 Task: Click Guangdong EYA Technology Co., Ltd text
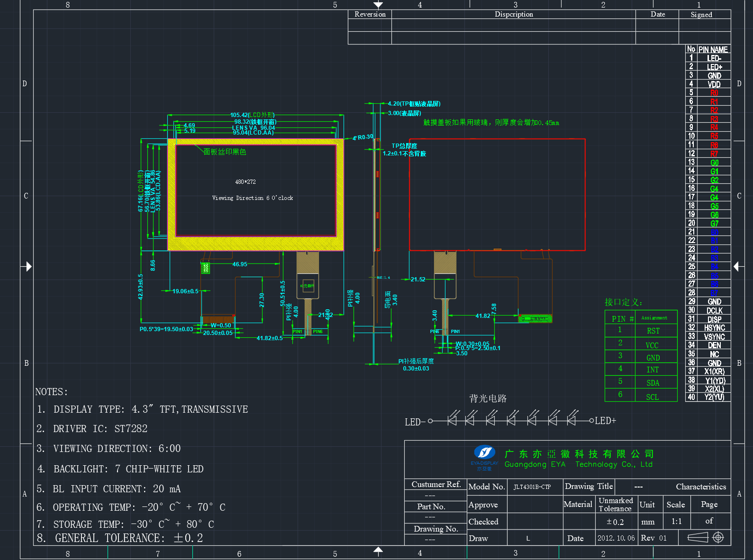(x=579, y=464)
